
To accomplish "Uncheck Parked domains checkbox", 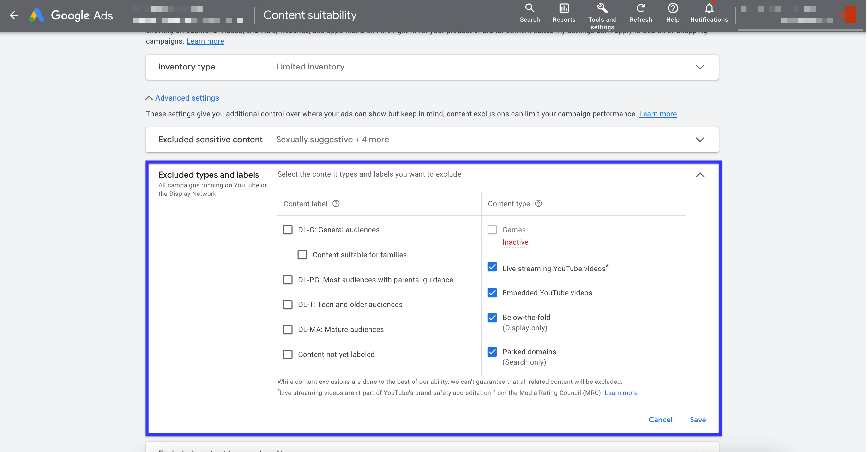I will (492, 352).
